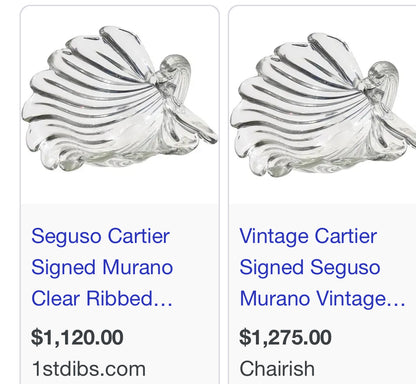Open the Chairish glass shell bowl image
416x384 pixels.
pos(323,104)
